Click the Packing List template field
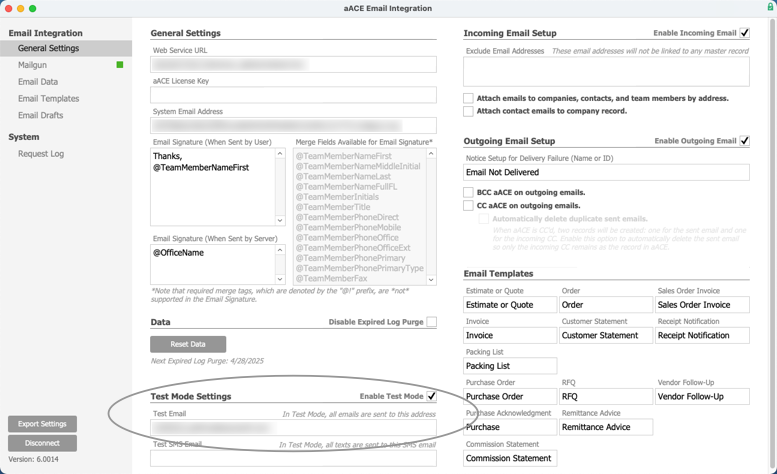777x474 pixels. pyautogui.click(x=510, y=366)
